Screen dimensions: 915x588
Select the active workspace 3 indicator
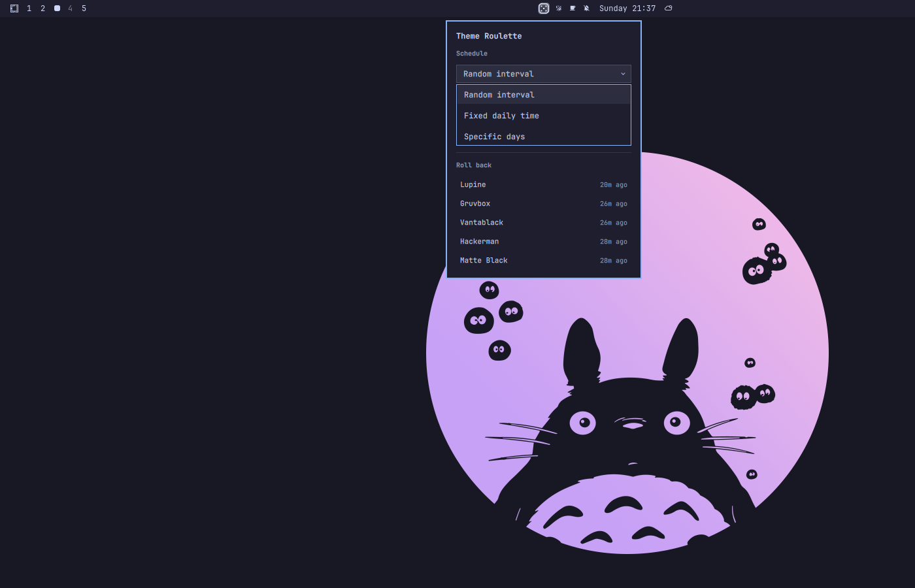coord(57,8)
